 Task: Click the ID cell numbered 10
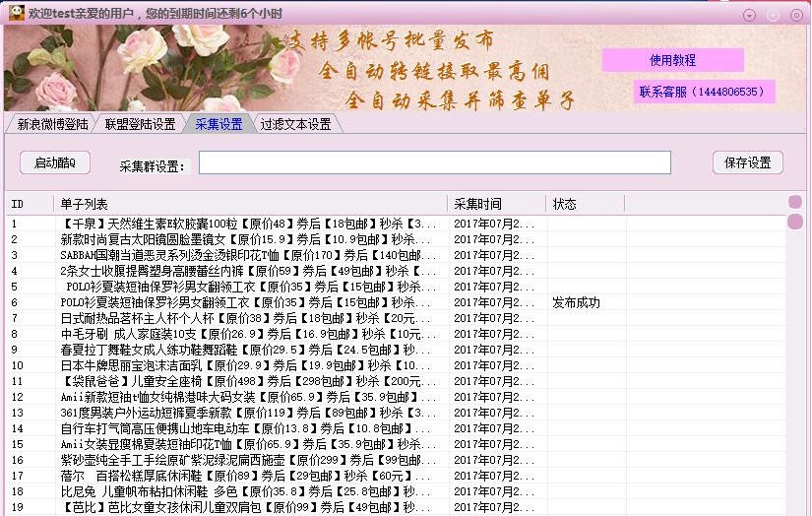tap(17, 365)
